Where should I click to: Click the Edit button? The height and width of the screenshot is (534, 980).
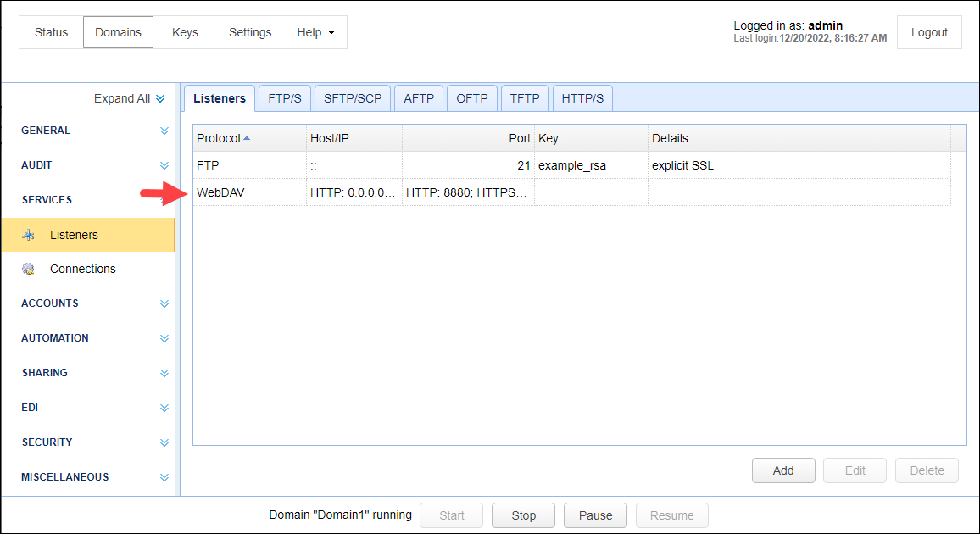[855, 470]
